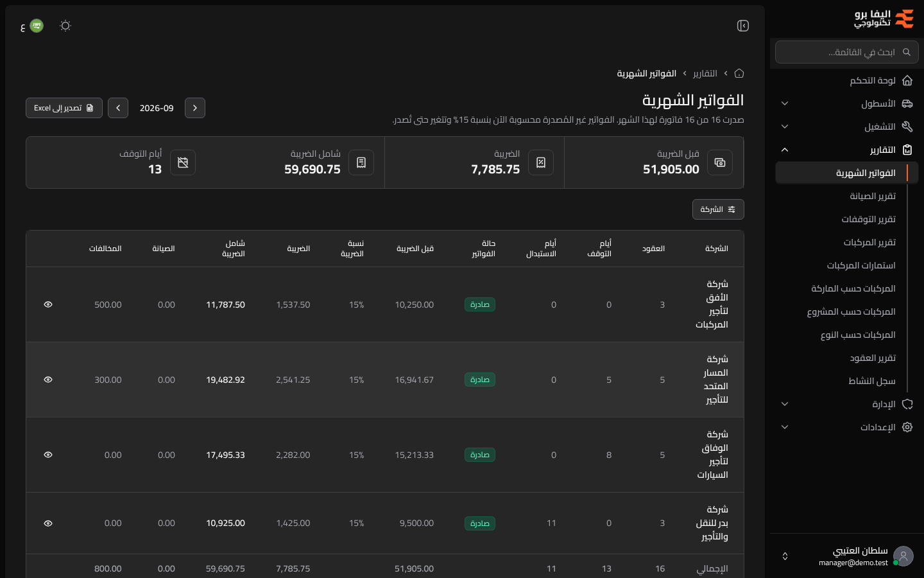Viewport: 924px width, 578px height.
Task: Open تقرير المركبات report
Action: click(847, 242)
